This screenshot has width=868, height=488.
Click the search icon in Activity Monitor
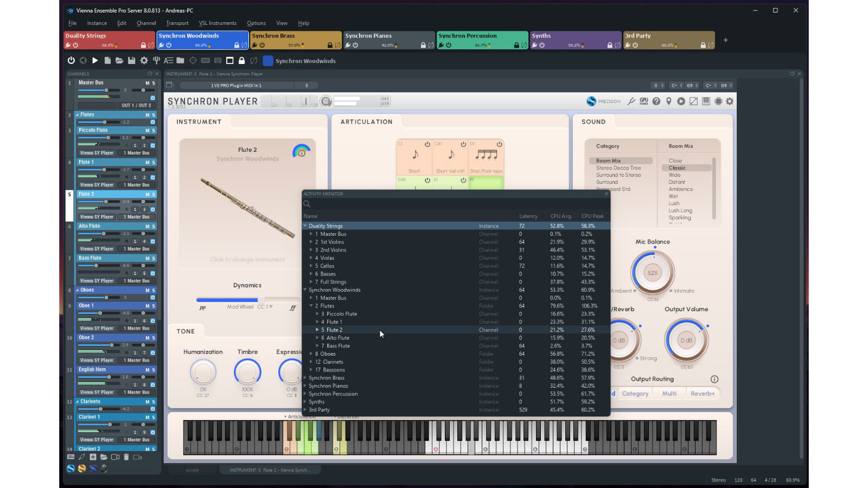coord(307,204)
